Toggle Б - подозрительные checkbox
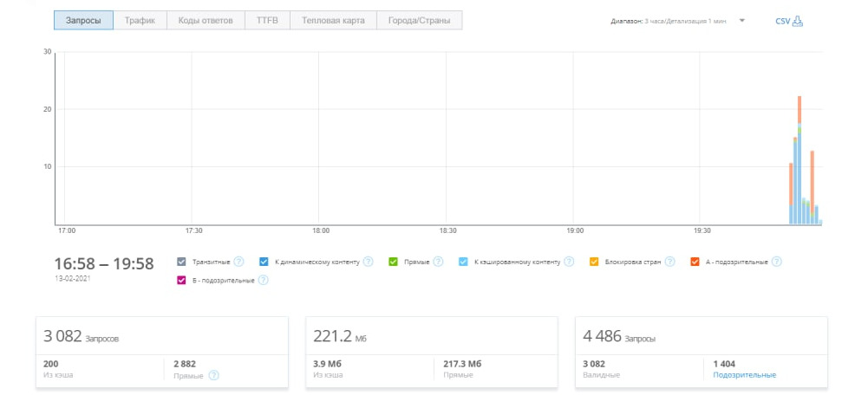This screenshot has width=868, height=408. click(181, 280)
